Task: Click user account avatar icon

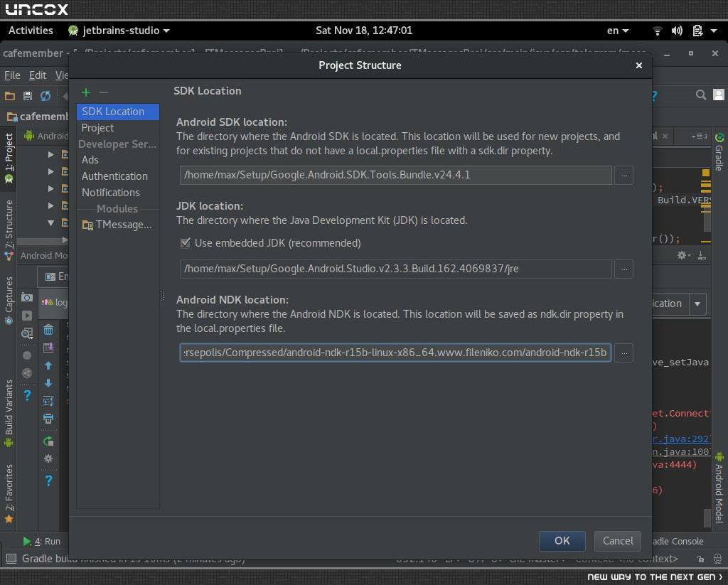Action: pyautogui.click(x=719, y=95)
